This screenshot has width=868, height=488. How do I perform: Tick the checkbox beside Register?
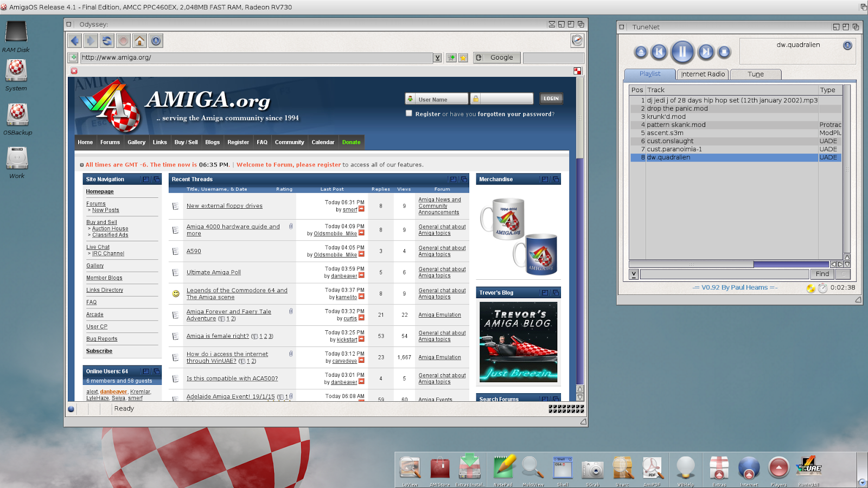pyautogui.click(x=409, y=113)
